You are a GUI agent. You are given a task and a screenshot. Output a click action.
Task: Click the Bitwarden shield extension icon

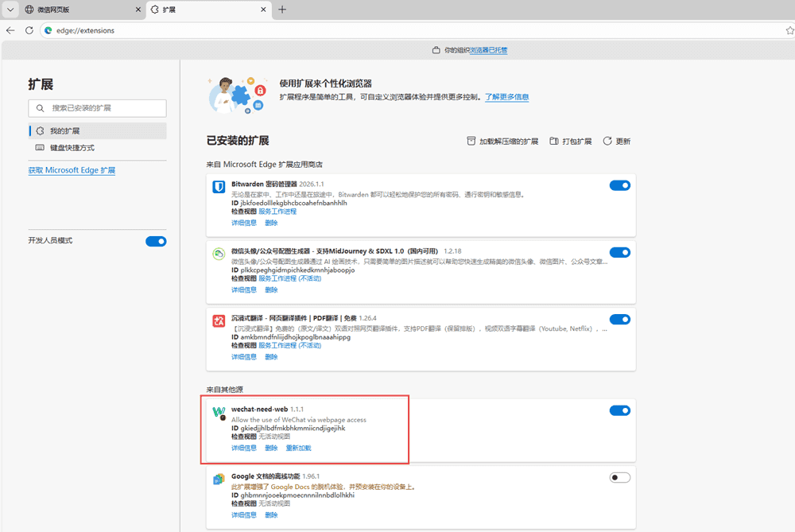(219, 187)
